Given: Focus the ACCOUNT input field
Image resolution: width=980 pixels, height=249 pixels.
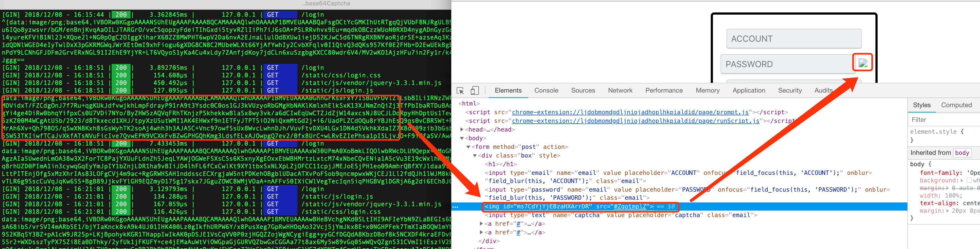Looking at the screenshot, I should coord(794,39).
